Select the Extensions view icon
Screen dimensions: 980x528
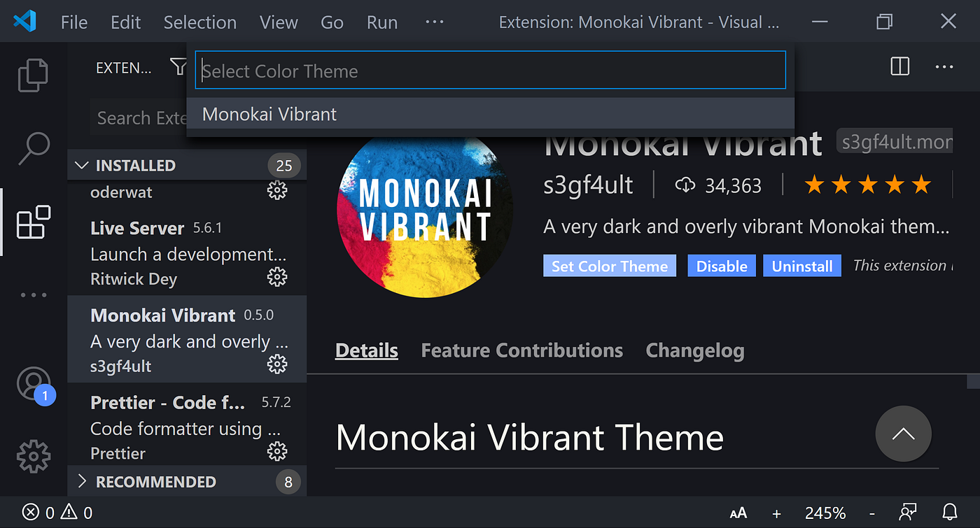point(34,222)
